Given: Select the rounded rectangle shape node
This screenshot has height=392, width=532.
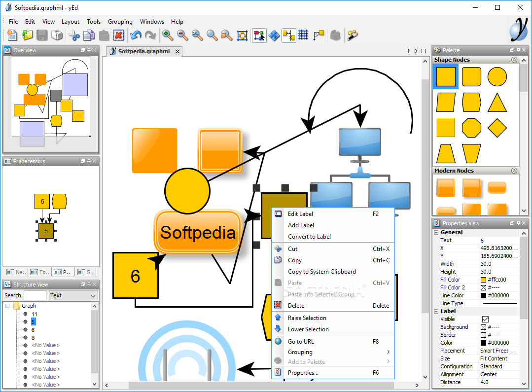Looking at the screenshot, I should [x=472, y=77].
